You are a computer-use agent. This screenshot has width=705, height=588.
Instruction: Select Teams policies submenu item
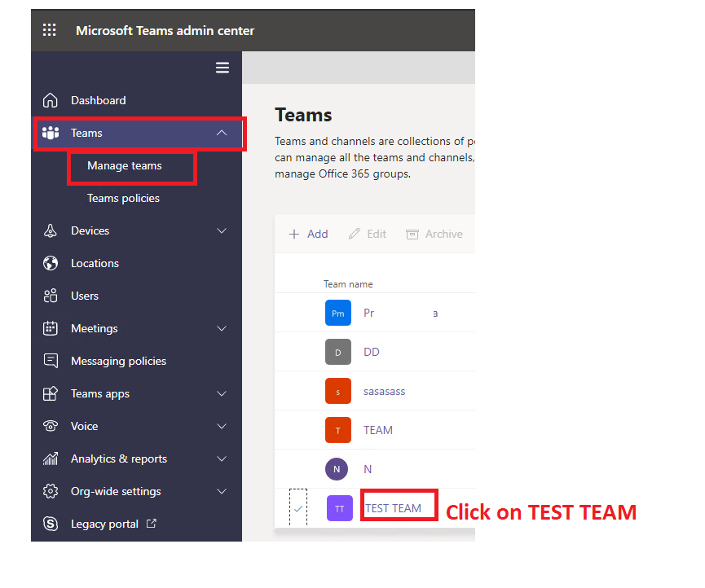tap(123, 198)
